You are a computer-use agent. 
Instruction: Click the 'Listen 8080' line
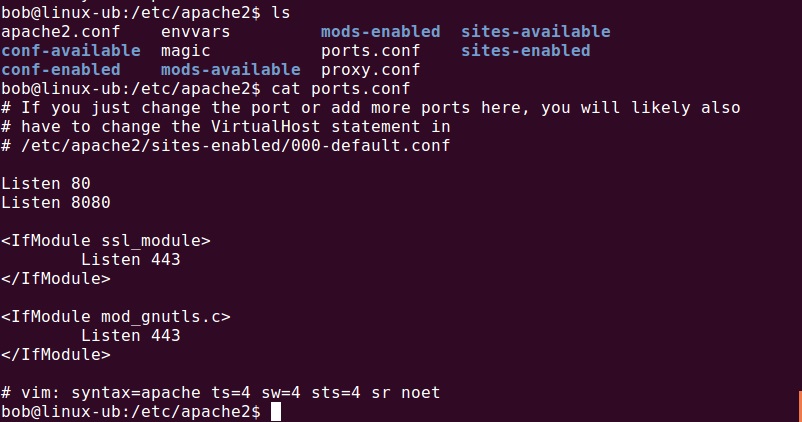click(56, 202)
